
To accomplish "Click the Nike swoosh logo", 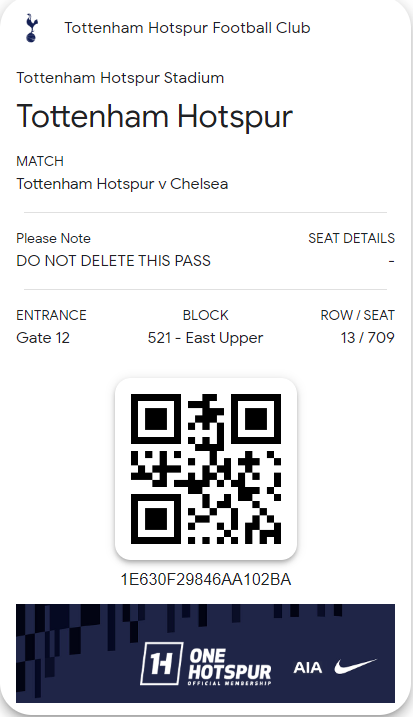I will pos(355,667).
